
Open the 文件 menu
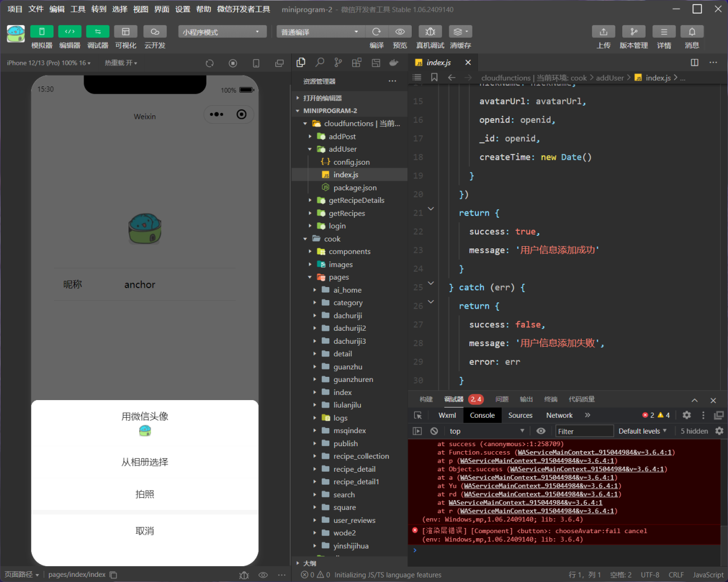tap(36, 9)
